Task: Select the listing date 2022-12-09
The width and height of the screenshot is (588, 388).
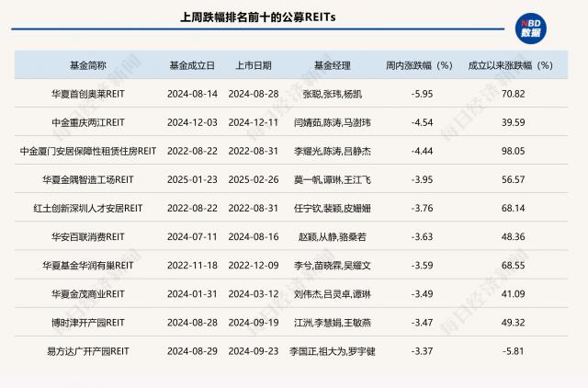Action: pos(254,266)
